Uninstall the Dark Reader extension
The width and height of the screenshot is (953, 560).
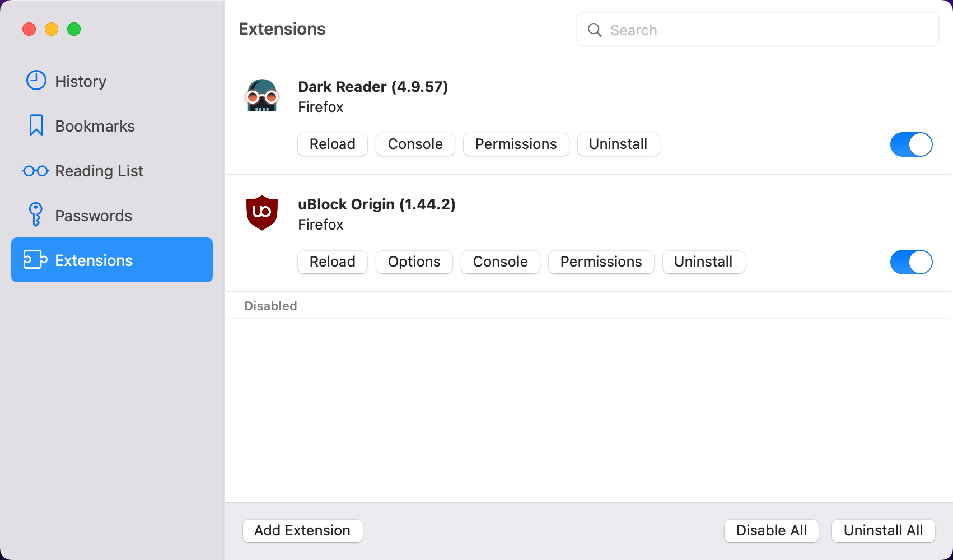618,144
